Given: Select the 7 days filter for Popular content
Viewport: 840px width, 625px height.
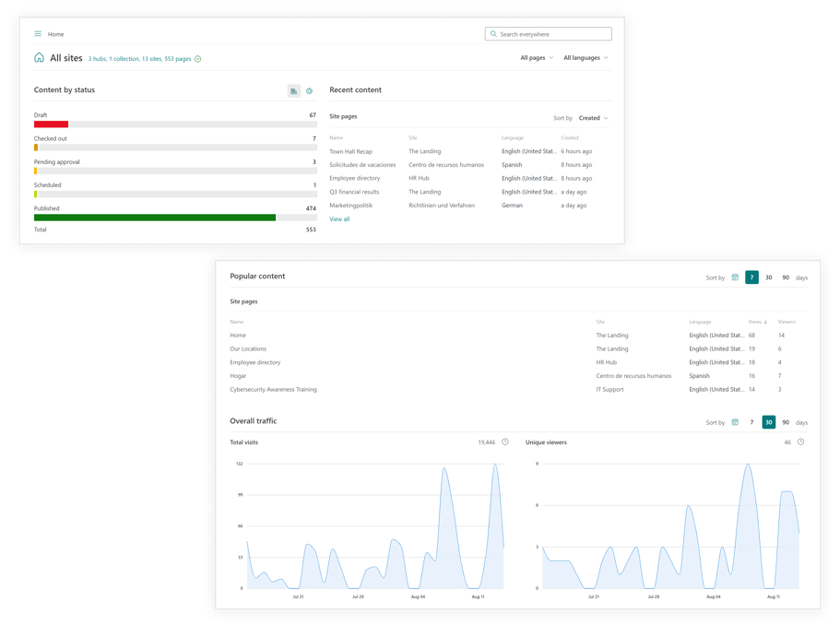Looking at the screenshot, I should (x=751, y=277).
